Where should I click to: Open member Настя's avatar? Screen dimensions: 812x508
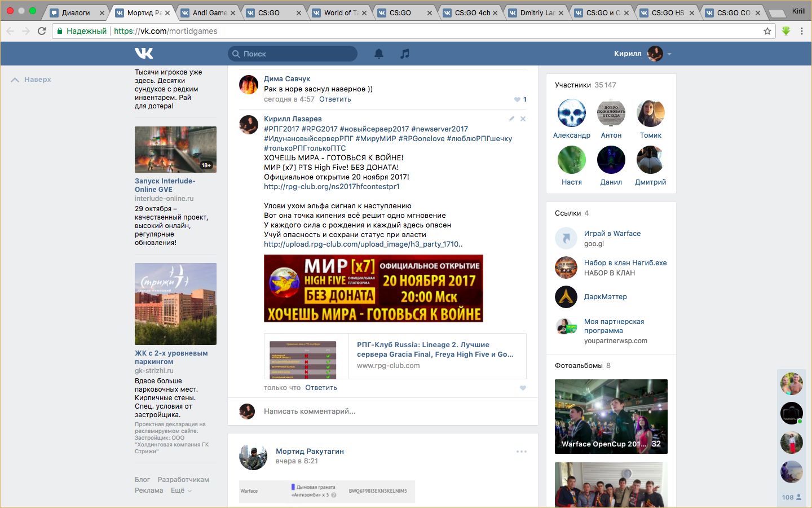click(572, 160)
